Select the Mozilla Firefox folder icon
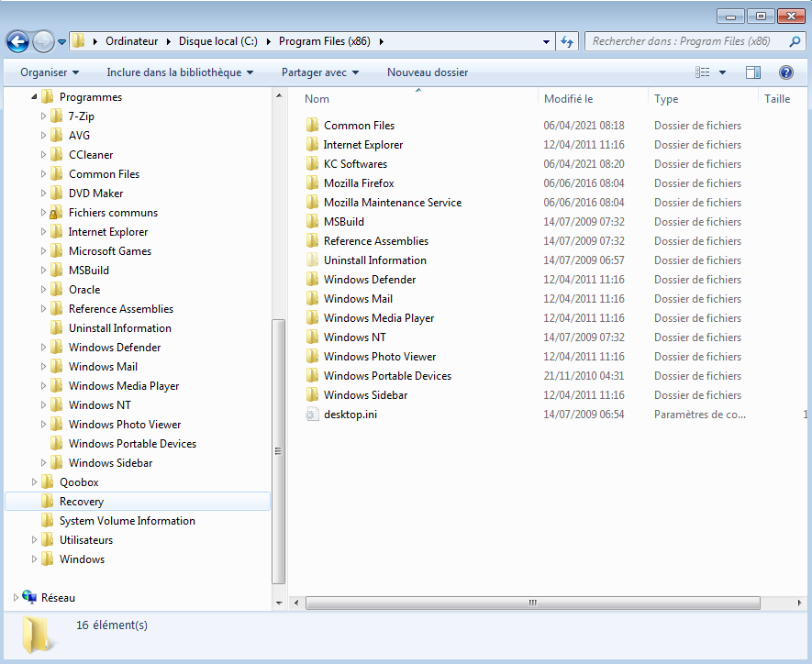 [x=312, y=183]
